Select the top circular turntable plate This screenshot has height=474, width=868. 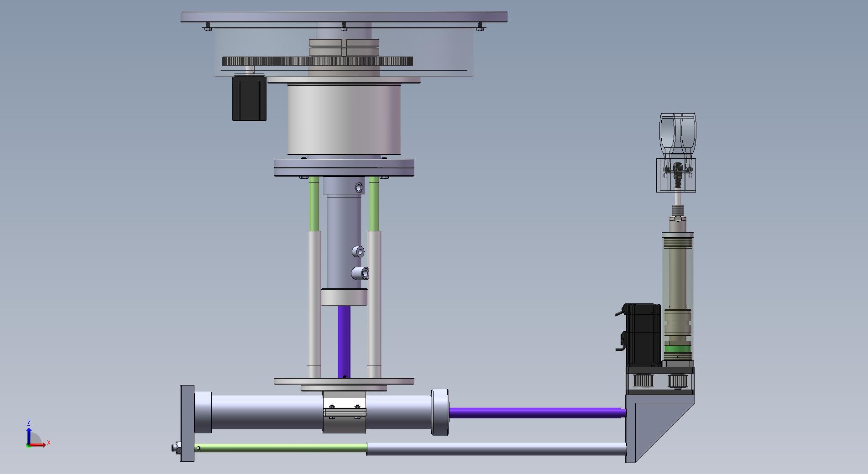(344, 17)
